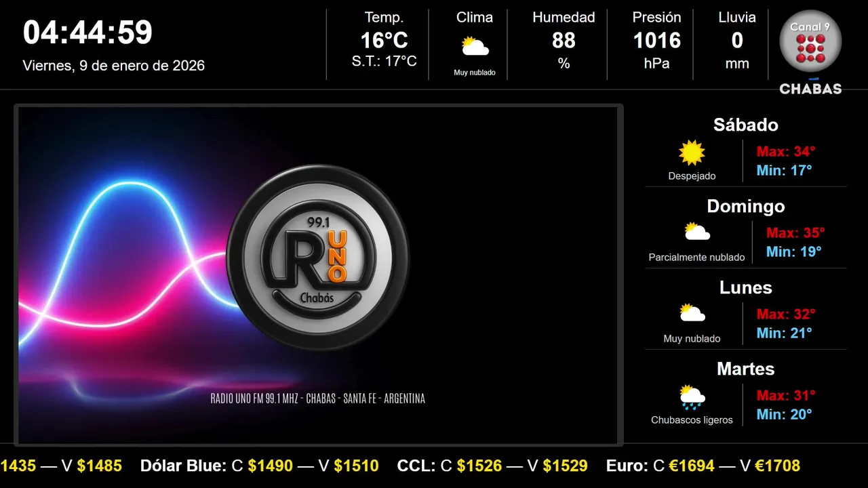Click the 'Lunes' forecast heading
This screenshot has width=868, height=488.
click(x=746, y=287)
